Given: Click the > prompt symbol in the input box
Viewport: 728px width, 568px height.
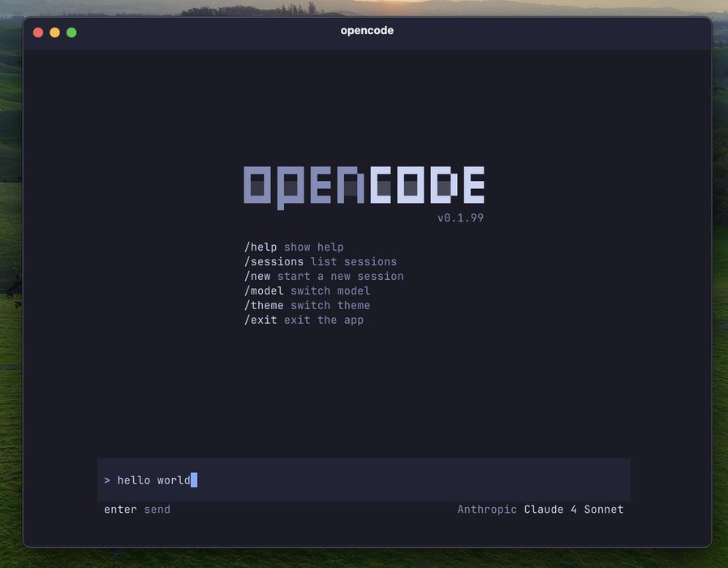Looking at the screenshot, I should (x=107, y=480).
